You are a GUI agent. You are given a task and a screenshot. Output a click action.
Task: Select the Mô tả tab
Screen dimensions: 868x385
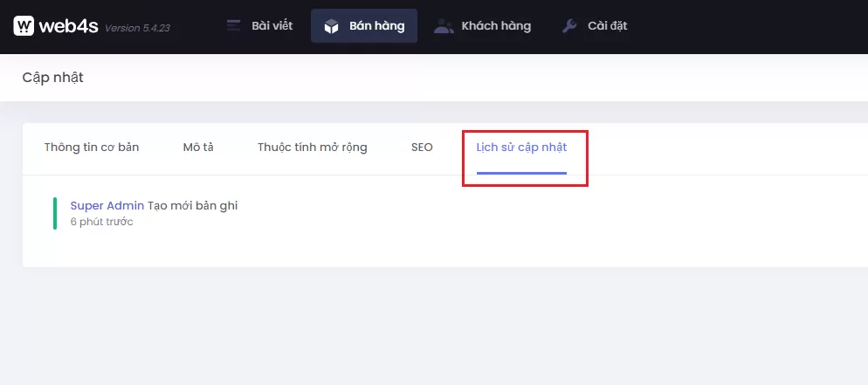(198, 148)
